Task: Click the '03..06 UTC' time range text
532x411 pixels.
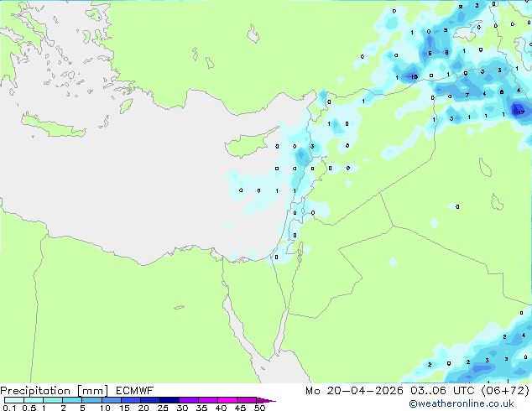Action: tap(442, 391)
